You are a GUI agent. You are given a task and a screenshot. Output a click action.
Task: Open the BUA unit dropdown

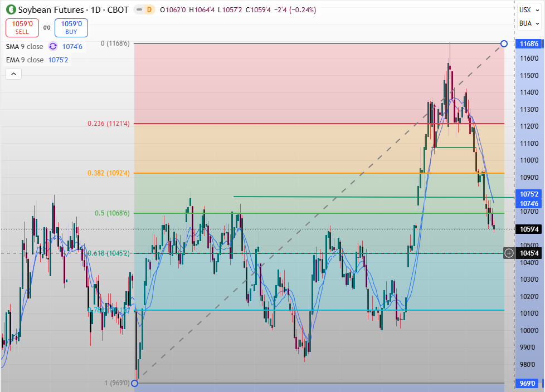click(x=528, y=23)
